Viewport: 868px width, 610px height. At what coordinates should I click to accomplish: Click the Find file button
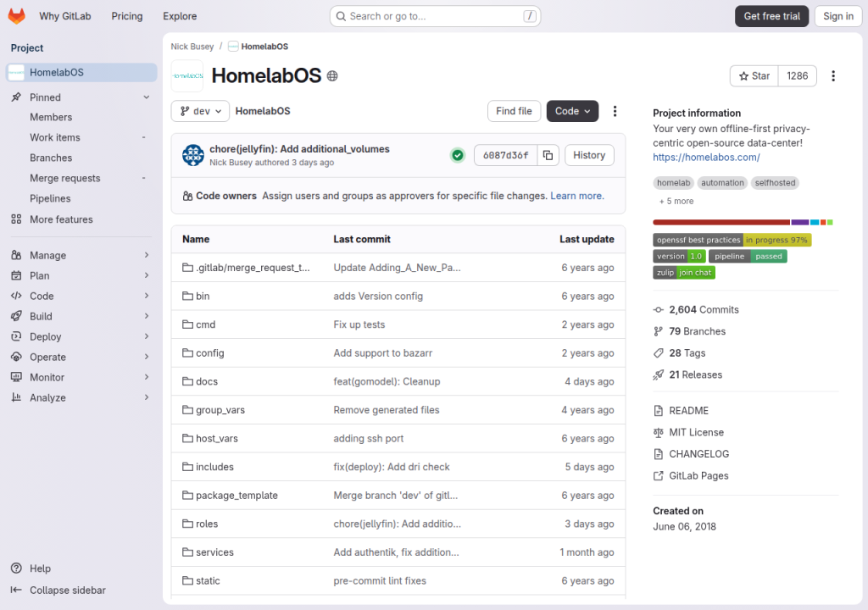coord(514,111)
